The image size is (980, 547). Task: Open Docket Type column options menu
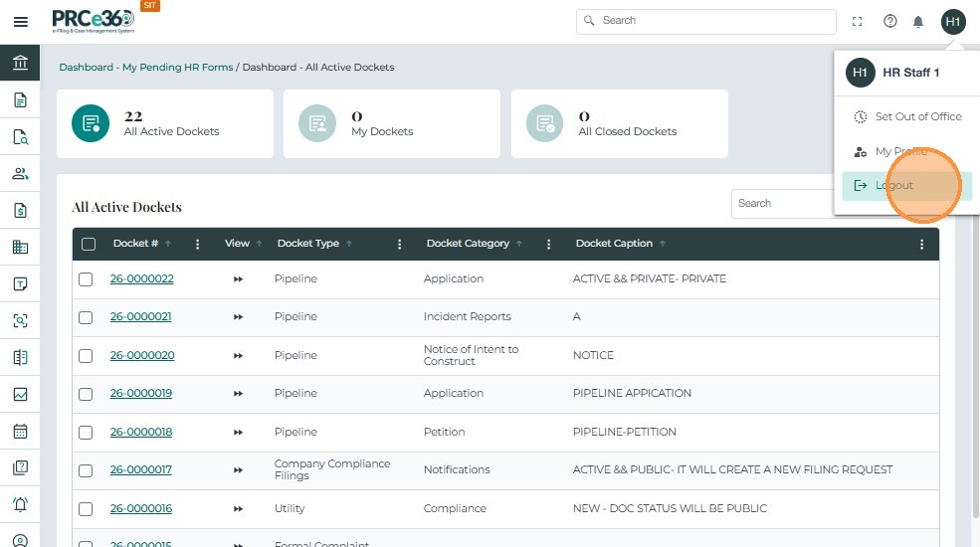coord(400,244)
